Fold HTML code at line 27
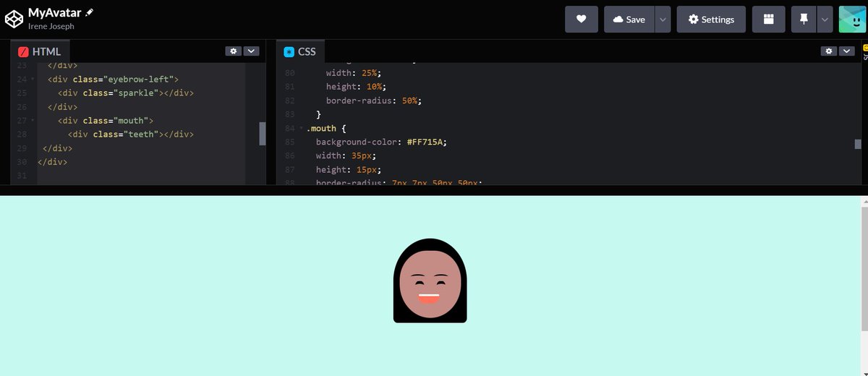The image size is (868, 376). [32, 120]
